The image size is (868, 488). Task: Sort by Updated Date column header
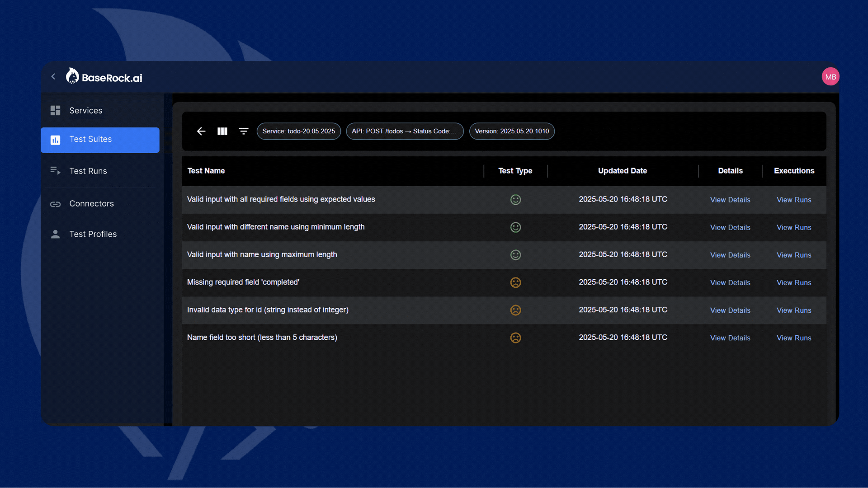tap(623, 171)
